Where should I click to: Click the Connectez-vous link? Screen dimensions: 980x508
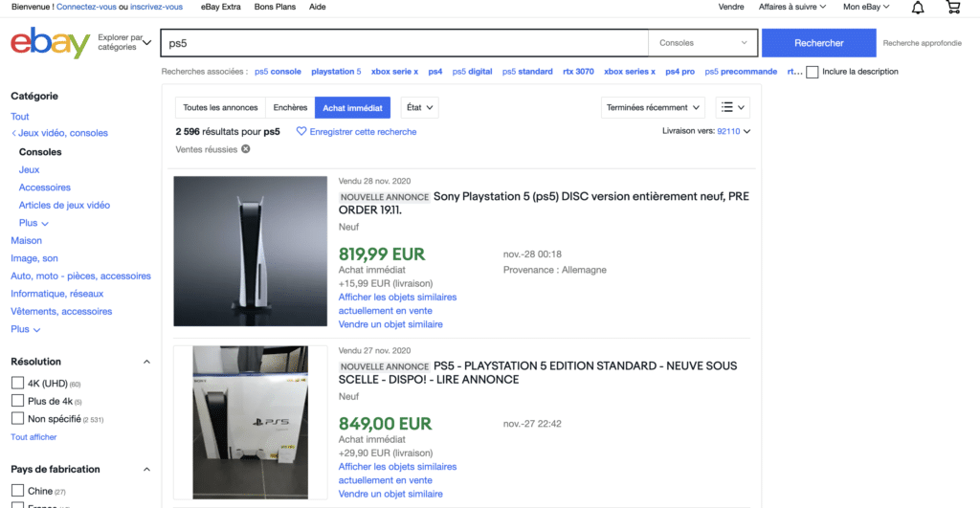click(86, 7)
